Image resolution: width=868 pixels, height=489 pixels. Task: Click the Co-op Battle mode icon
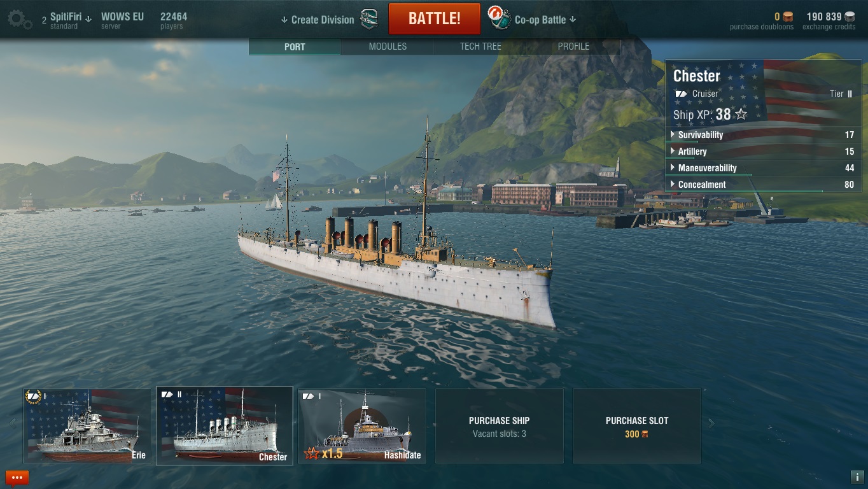click(500, 18)
